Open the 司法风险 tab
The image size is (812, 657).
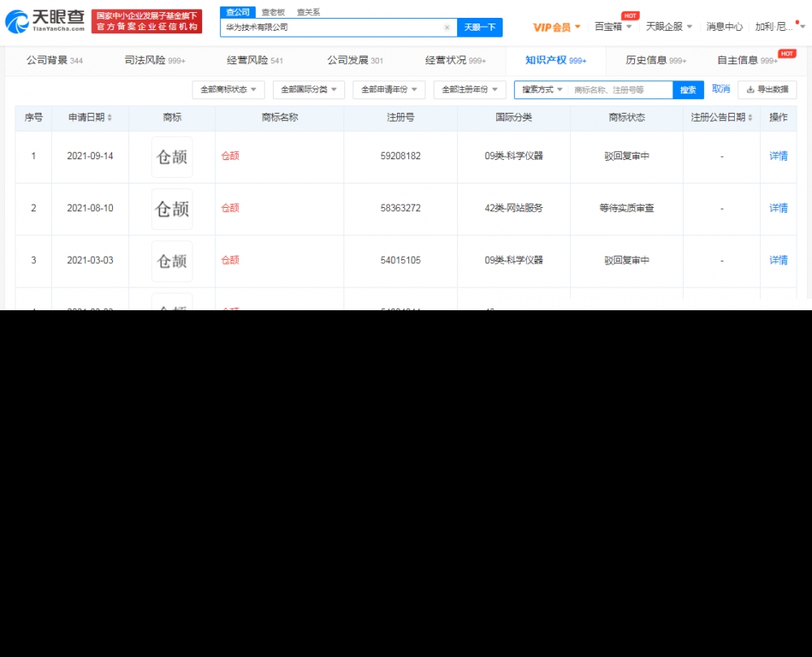pyautogui.click(x=154, y=60)
